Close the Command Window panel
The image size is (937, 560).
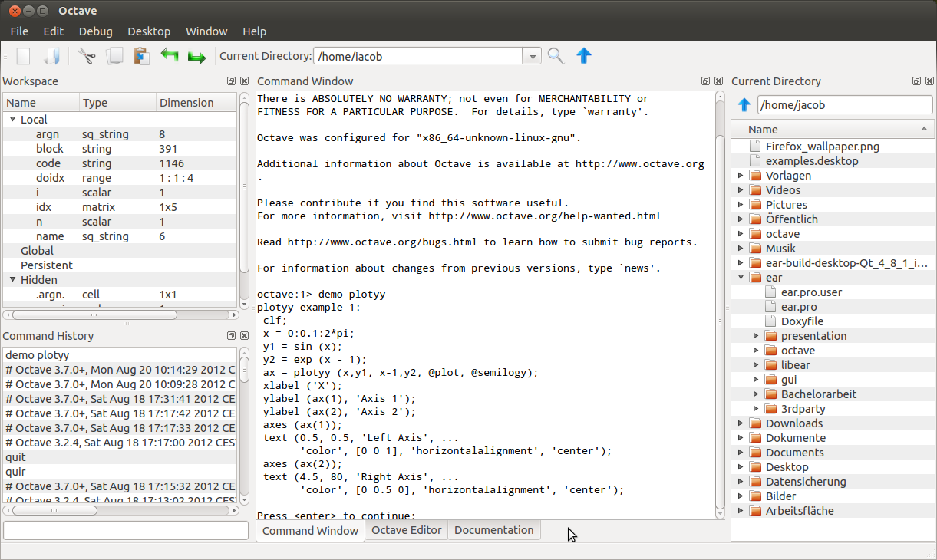(718, 81)
